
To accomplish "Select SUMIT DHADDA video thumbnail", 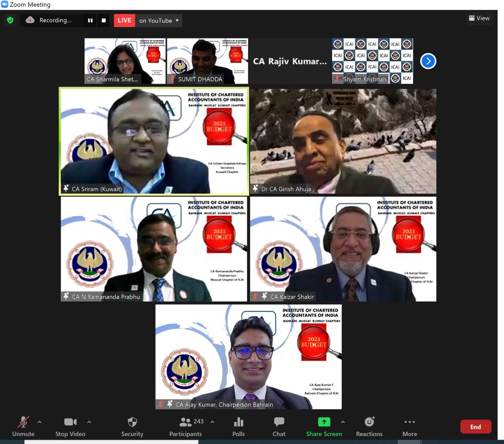I will [x=208, y=61].
